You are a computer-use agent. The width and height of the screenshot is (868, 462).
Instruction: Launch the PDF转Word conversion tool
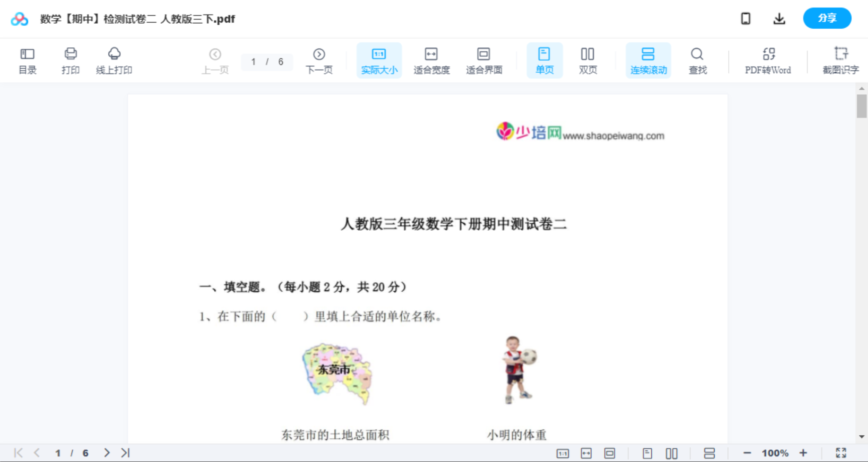click(x=768, y=60)
